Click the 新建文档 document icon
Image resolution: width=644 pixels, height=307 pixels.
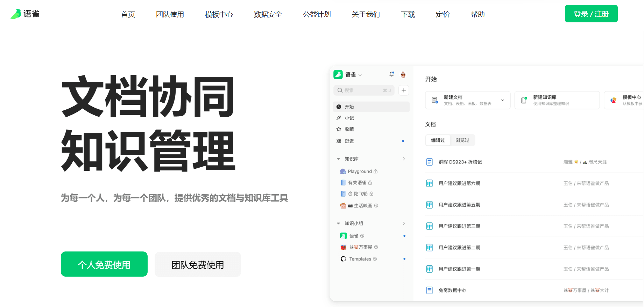435,100
